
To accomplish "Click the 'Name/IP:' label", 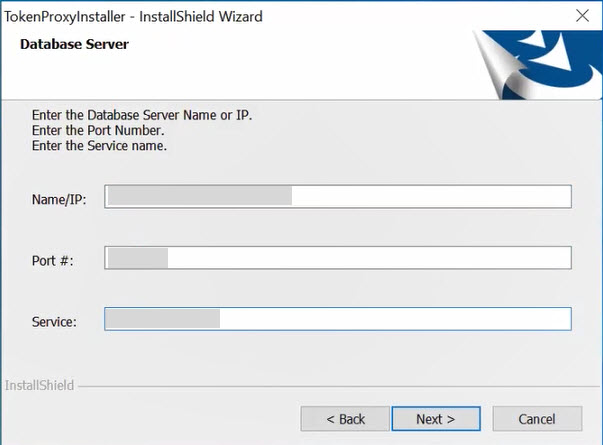I will coord(59,200).
